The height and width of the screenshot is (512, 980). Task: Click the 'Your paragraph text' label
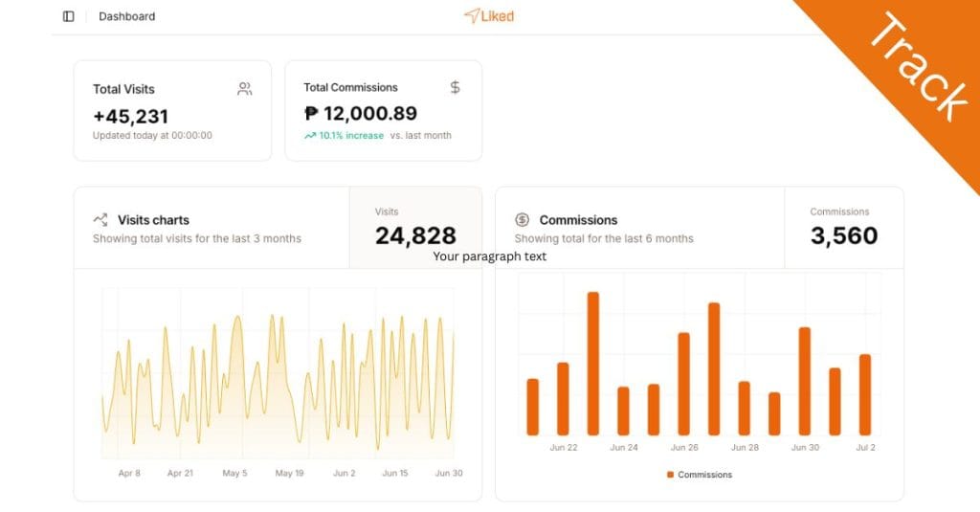(489, 256)
